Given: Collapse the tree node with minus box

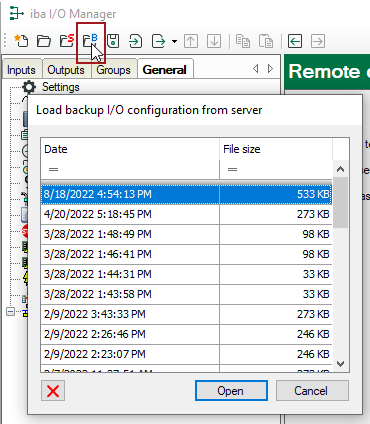Looking at the screenshot, I should coord(11,312).
